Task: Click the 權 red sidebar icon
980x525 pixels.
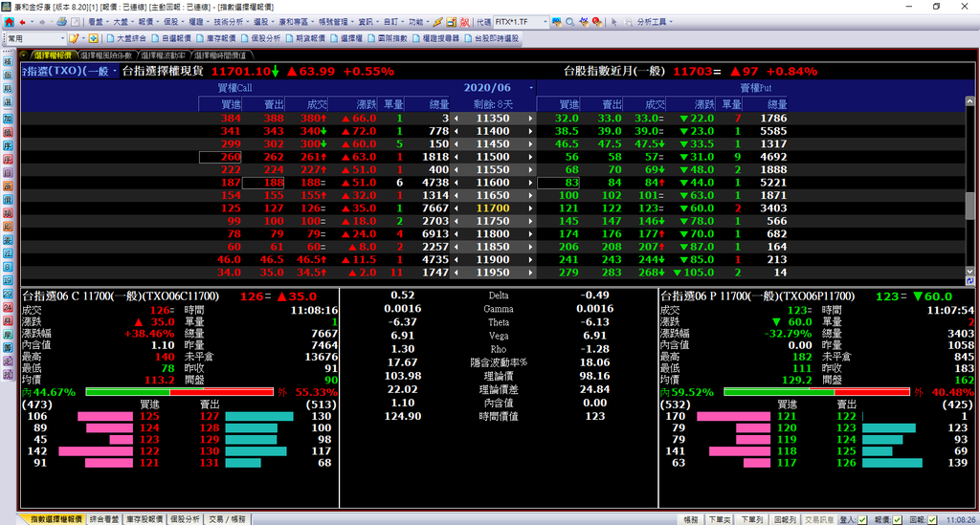Action: coord(8,132)
